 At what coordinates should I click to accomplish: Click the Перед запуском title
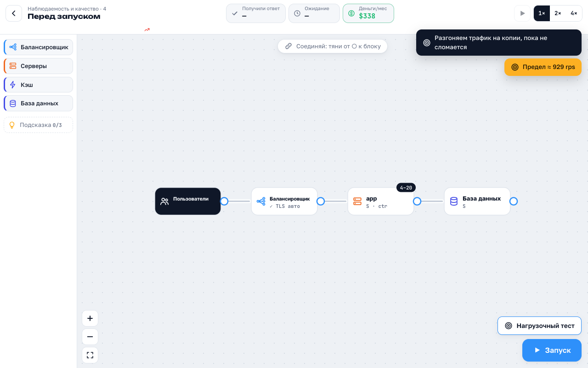pyautogui.click(x=64, y=17)
